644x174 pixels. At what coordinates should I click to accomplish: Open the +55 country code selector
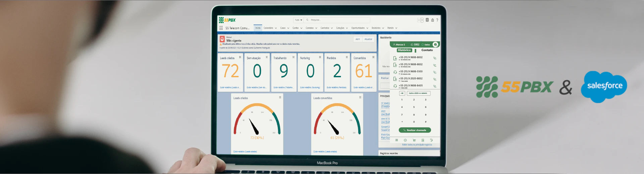tap(402, 93)
